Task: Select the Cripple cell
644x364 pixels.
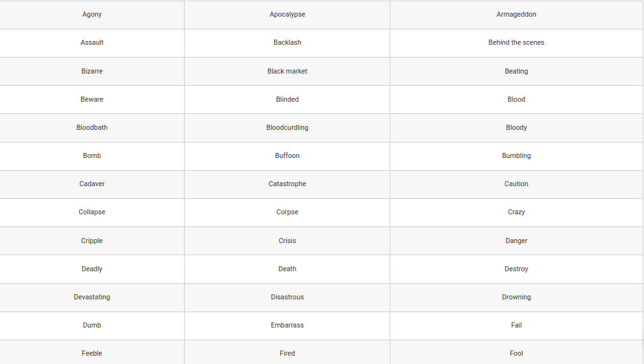Action: click(92, 241)
